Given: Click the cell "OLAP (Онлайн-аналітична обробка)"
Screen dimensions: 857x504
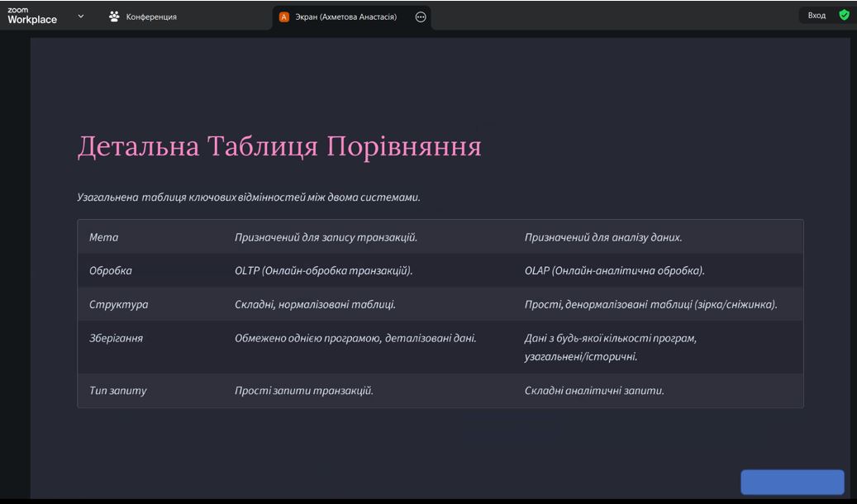Looking at the screenshot, I should click(x=614, y=270).
